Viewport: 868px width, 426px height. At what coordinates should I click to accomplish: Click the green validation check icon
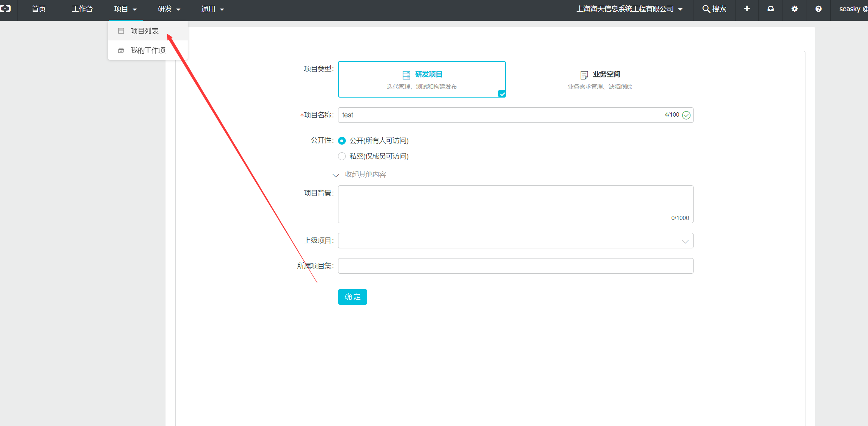click(x=687, y=115)
